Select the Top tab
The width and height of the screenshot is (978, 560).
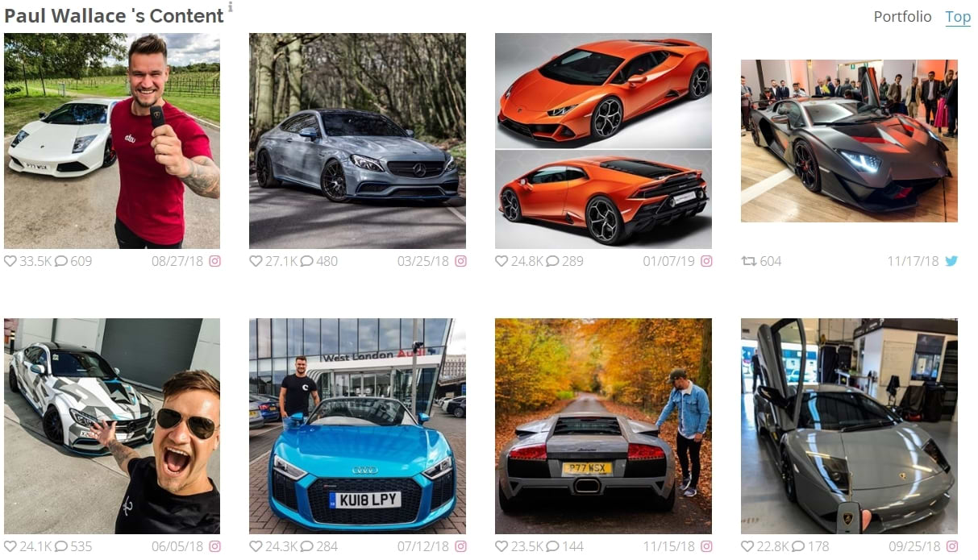[x=958, y=16]
